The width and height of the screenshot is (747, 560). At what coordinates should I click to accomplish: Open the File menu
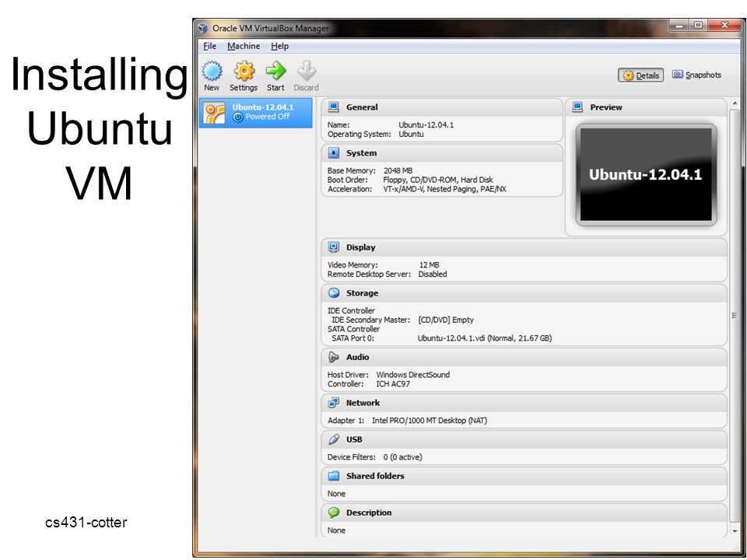209,46
